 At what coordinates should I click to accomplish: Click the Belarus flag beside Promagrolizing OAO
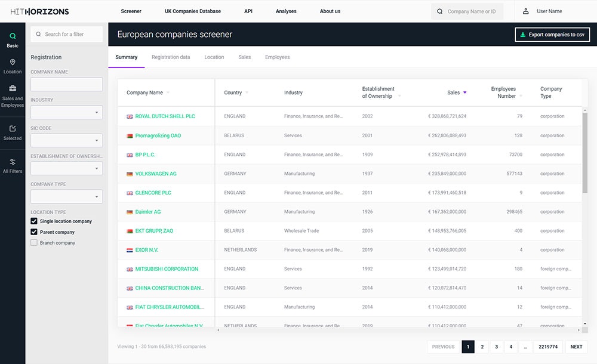(130, 135)
